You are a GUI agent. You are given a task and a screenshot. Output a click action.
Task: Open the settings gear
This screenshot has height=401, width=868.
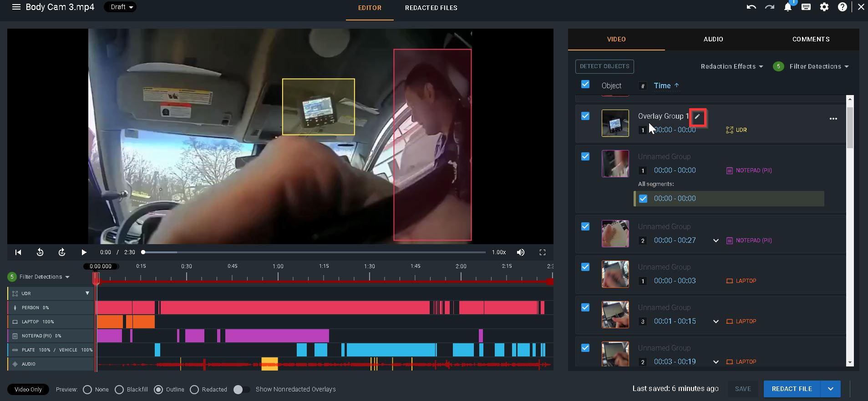click(x=824, y=7)
